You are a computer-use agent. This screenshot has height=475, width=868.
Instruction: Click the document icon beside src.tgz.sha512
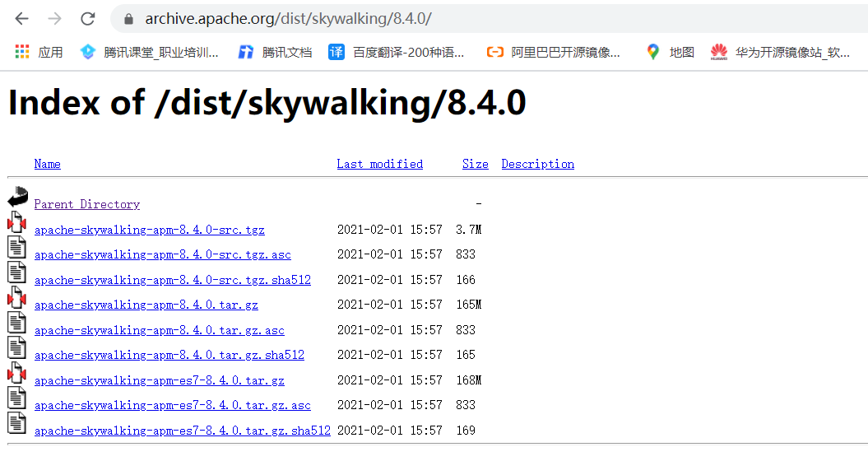coord(16,272)
